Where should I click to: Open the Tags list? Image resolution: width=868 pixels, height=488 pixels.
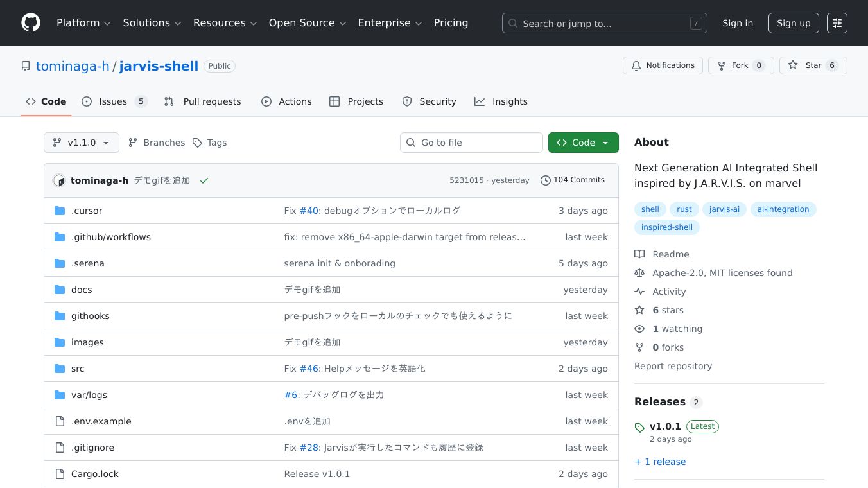pyautogui.click(x=210, y=143)
